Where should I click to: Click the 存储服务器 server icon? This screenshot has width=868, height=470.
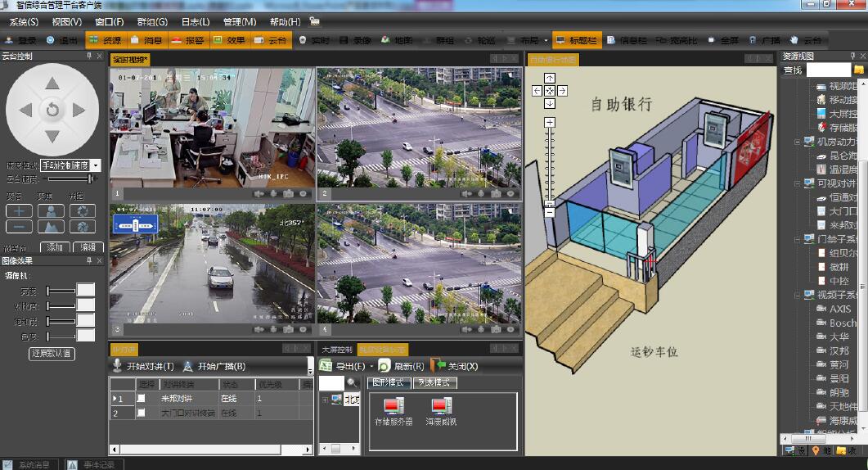coord(394,407)
